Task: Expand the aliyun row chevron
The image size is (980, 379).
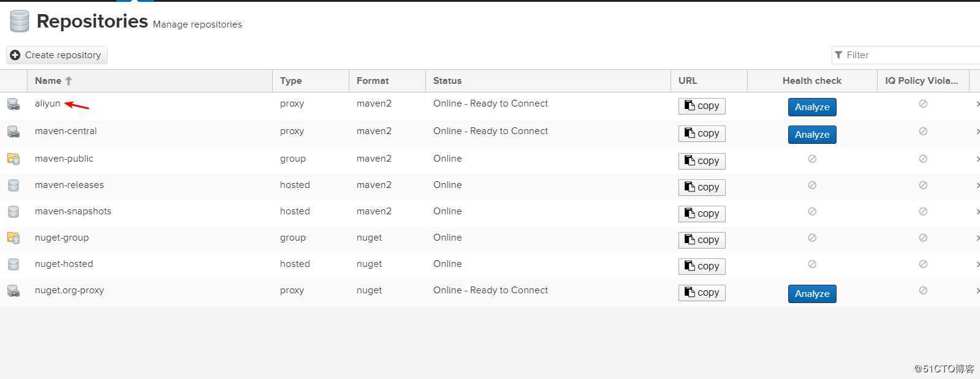Action: pyautogui.click(x=977, y=104)
